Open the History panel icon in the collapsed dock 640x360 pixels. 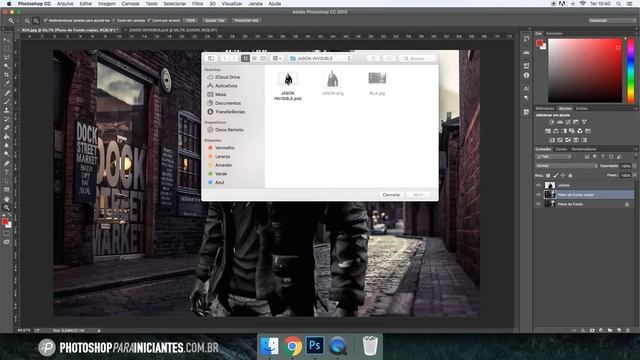pyautogui.click(x=526, y=38)
